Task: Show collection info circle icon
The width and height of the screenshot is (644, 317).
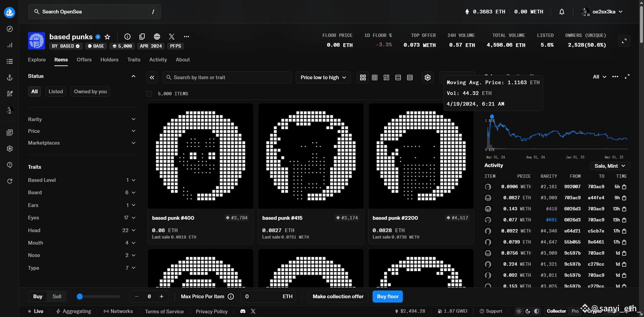Action: tap(127, 37)
